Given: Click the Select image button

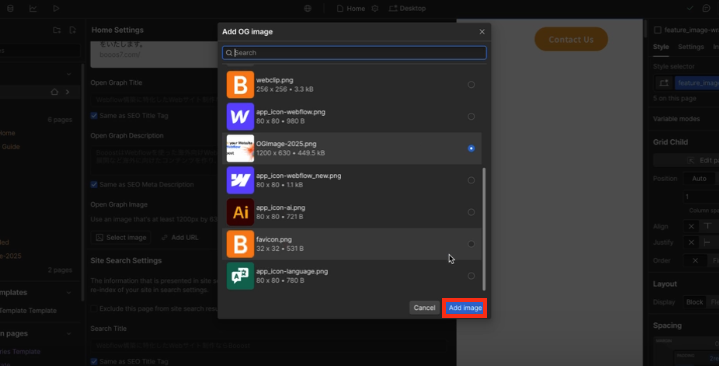Looking at the screenshot, I should 121,238.
